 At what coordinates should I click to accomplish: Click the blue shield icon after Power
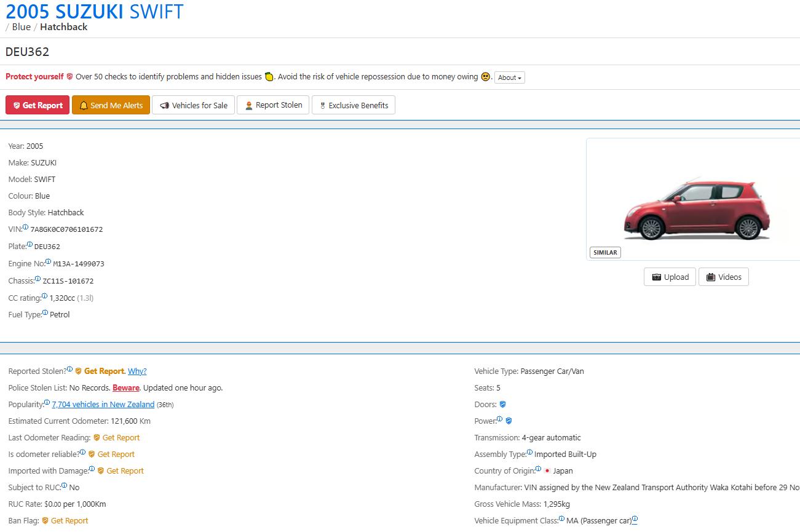pos(509,421)
